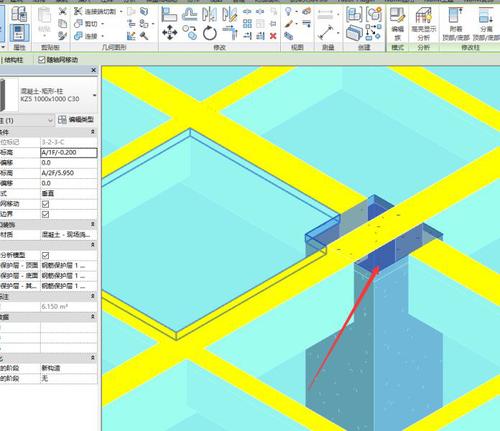Image resolution: width=500 pixels, height=431 pixels.
Task: Collapse the Constraints properties group
Action: (x=93, y=132)
